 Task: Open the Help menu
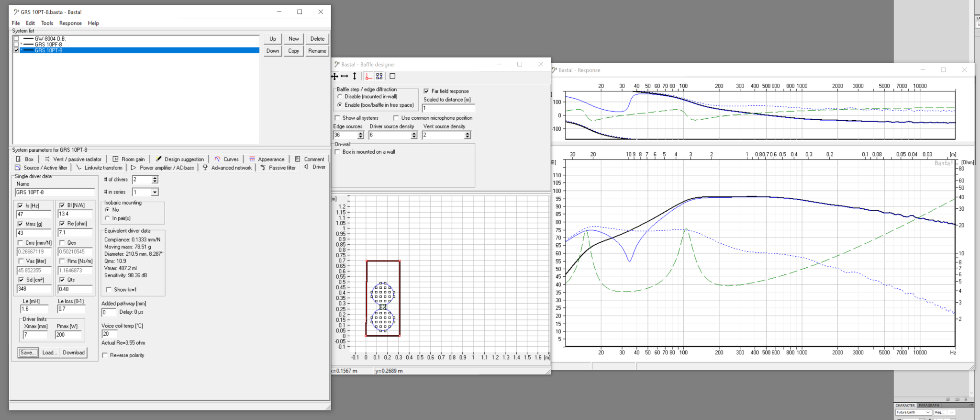pos(93,23)
